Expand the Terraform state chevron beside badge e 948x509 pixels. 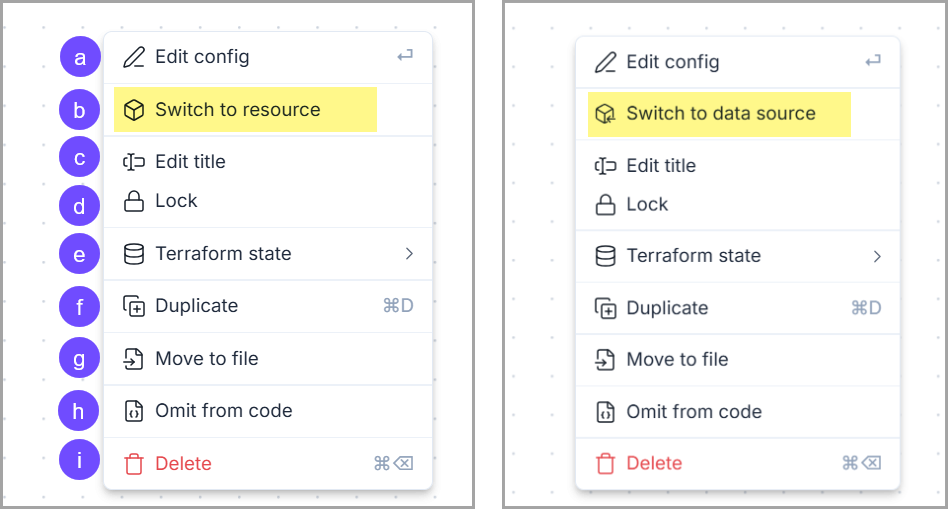[x=409, y=254]
